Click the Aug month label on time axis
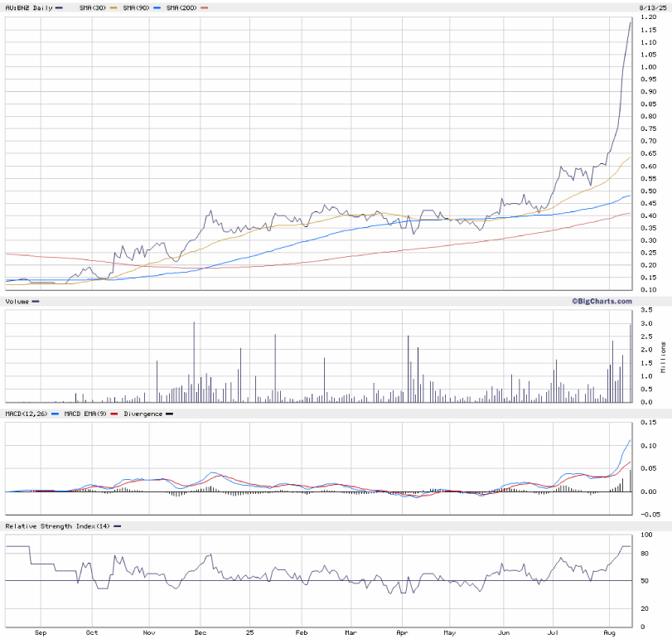 click(611, 632)
